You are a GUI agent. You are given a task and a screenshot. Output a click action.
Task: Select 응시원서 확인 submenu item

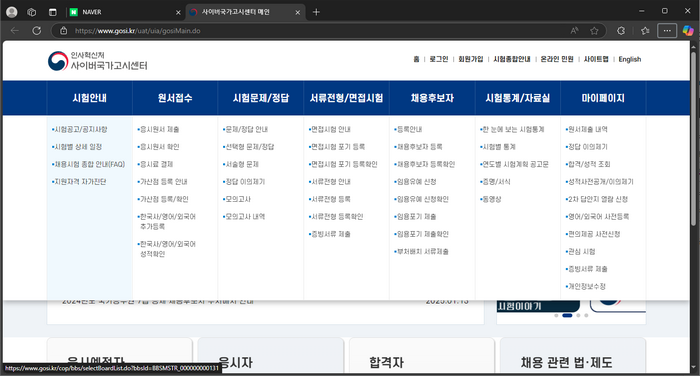click(x=158, y=146)
